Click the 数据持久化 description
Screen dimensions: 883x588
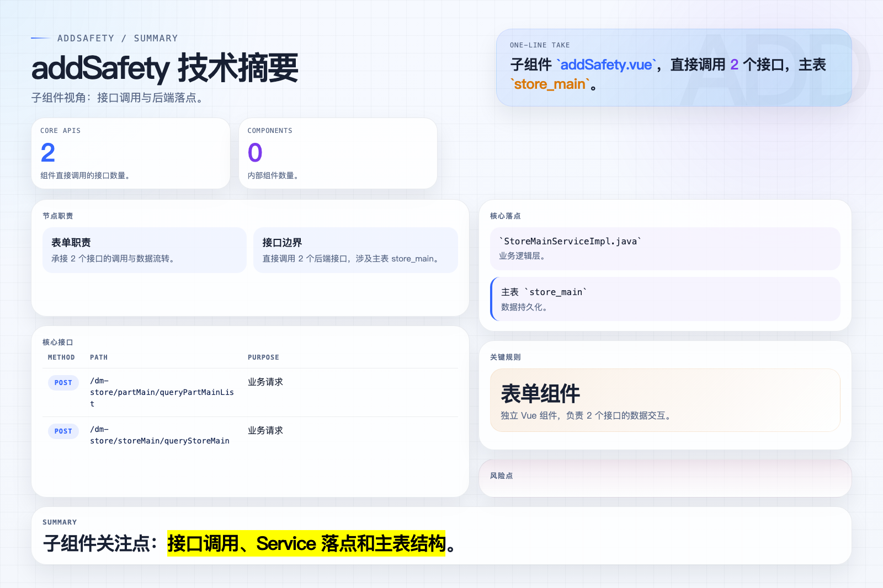[x=524, y=307]
